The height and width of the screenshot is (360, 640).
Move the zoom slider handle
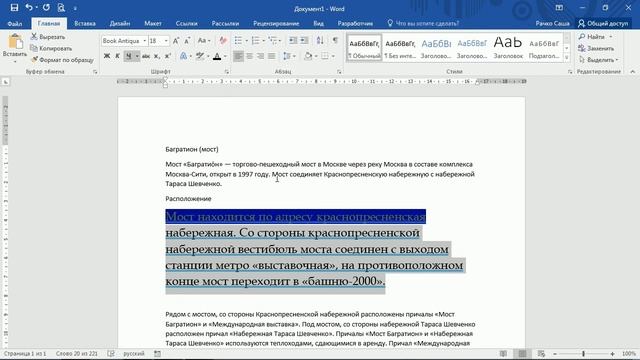point(583,353)
